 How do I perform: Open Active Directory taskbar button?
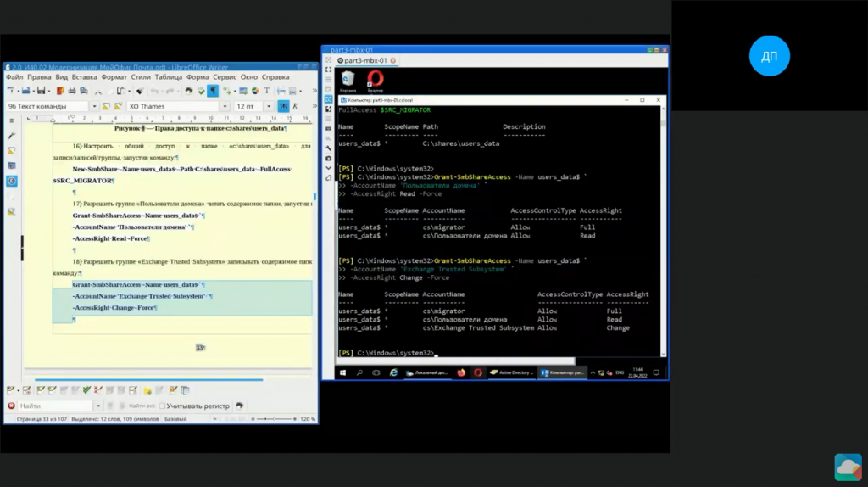coord(511,372)
